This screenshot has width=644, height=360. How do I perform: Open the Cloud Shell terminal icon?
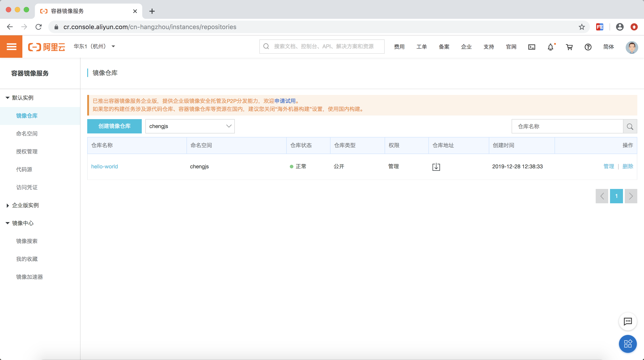pos(532,47)
